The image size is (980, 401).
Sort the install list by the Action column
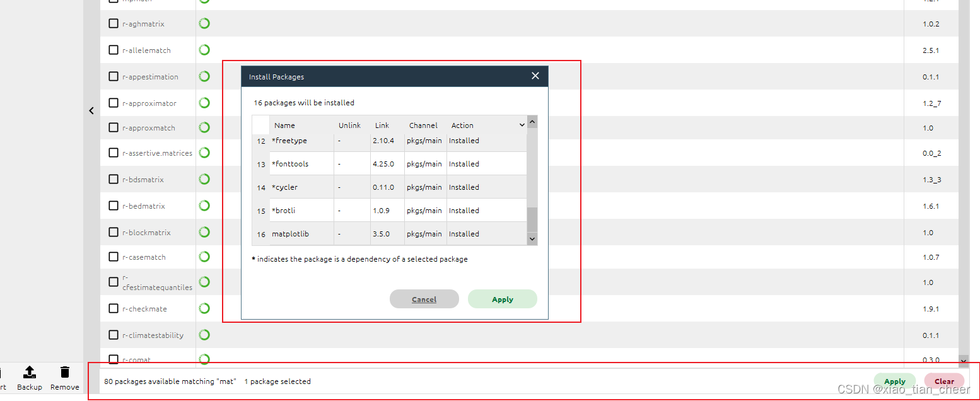click(x=462, y=125)
